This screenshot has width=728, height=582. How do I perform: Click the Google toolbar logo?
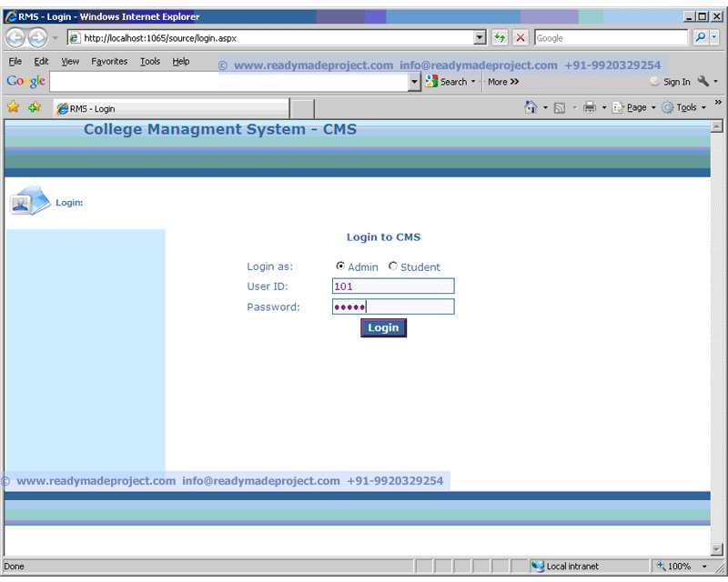click(x=26, y=82)
